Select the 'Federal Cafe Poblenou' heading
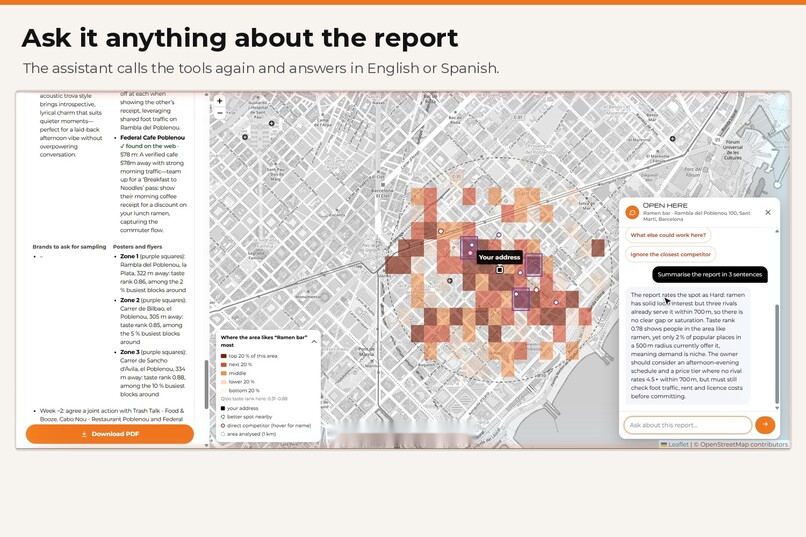The height and width of the screenshot is (537, 806). click(x=152, y=138)
